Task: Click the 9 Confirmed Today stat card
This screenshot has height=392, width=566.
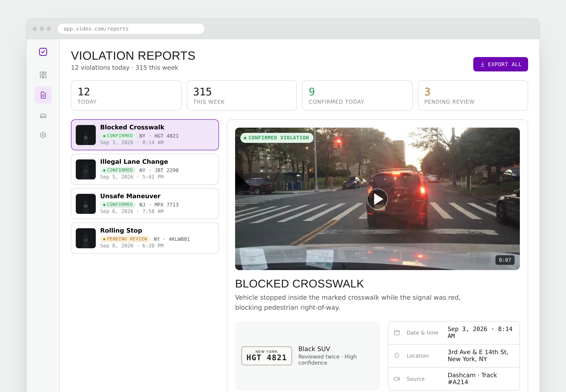Action: coord(357,95)
